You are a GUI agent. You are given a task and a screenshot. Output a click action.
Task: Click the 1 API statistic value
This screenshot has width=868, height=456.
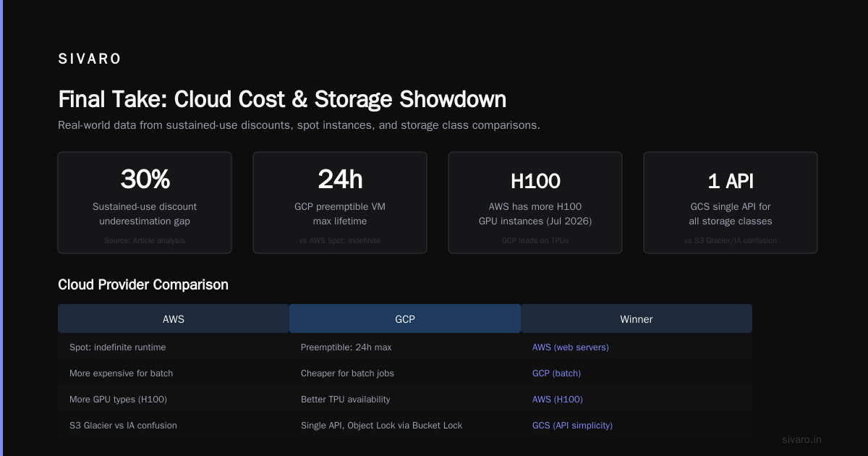point(731,181)
